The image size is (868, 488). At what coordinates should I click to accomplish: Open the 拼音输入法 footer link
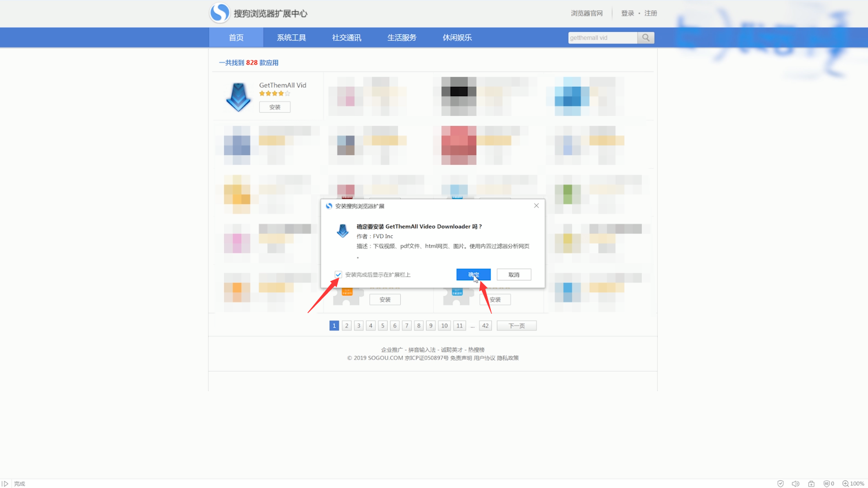(x=422, y=350)
